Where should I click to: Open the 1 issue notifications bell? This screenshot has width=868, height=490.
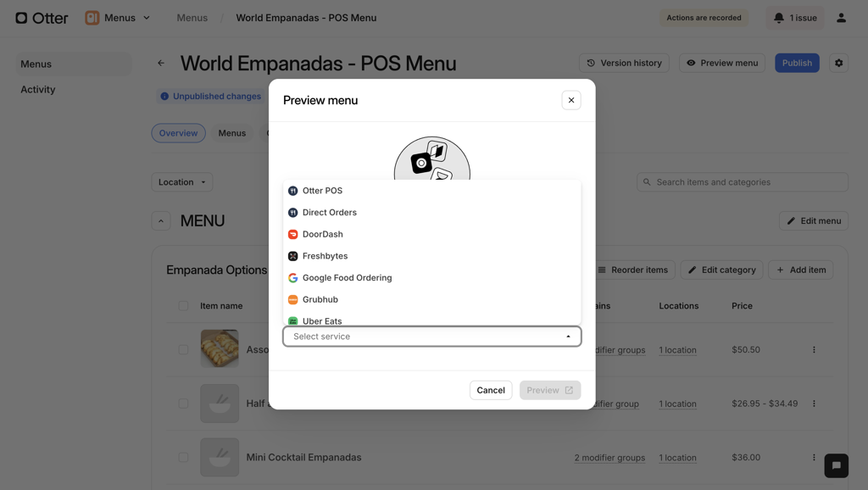[794, 18]
